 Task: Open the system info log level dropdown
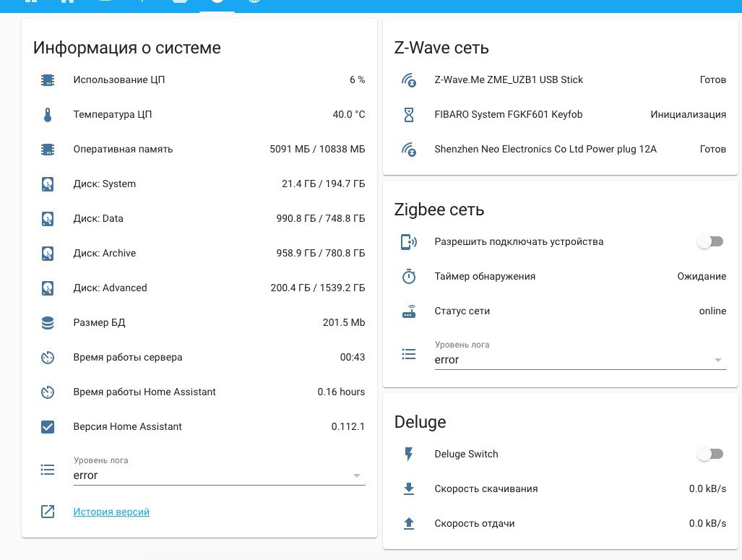click(219, 475)
